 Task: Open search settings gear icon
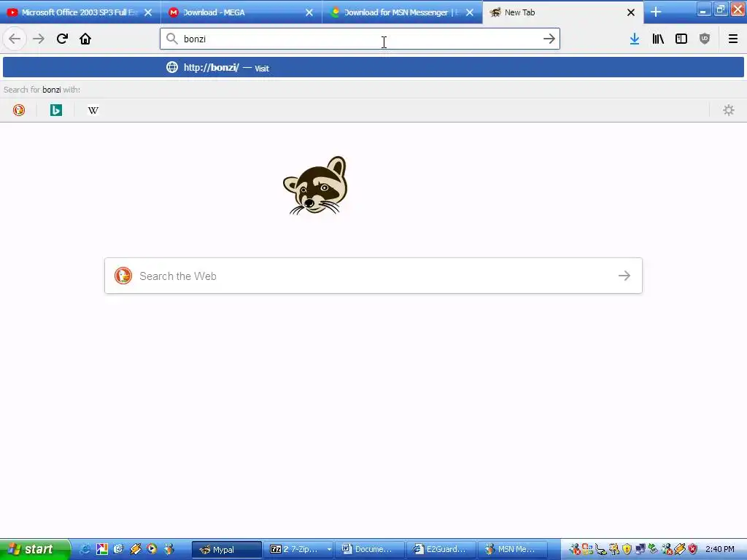pos(729,111)
